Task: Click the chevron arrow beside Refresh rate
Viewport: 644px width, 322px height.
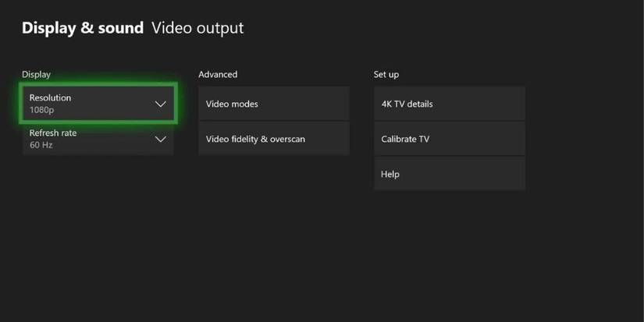Action: [x=160, y=140]
